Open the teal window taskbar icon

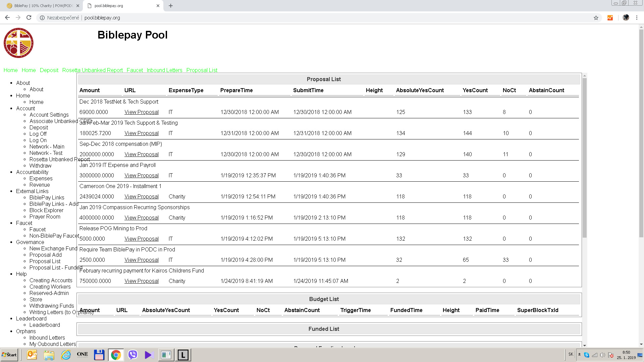tap(166, 355)
